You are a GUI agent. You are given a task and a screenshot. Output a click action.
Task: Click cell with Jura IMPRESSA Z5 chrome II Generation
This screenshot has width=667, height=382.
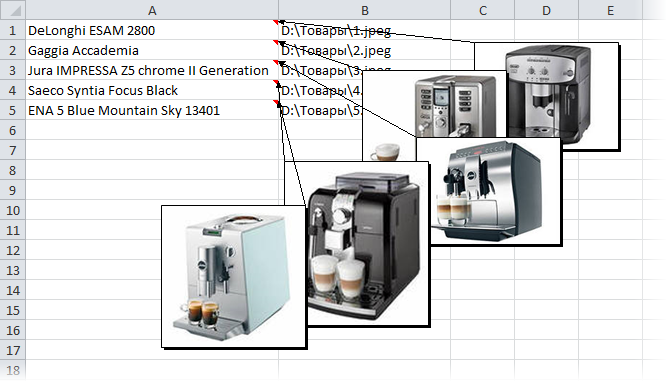tap(152, 70)
